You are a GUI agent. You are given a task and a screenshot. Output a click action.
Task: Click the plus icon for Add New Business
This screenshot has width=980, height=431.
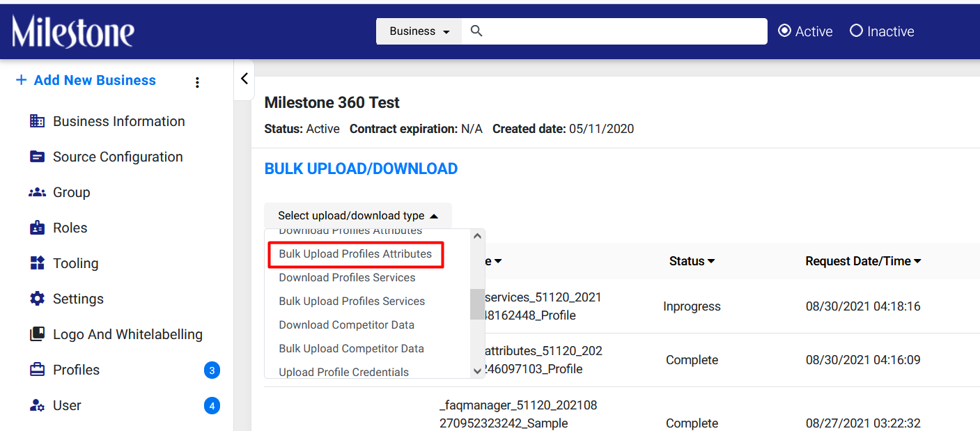(21, 80)
